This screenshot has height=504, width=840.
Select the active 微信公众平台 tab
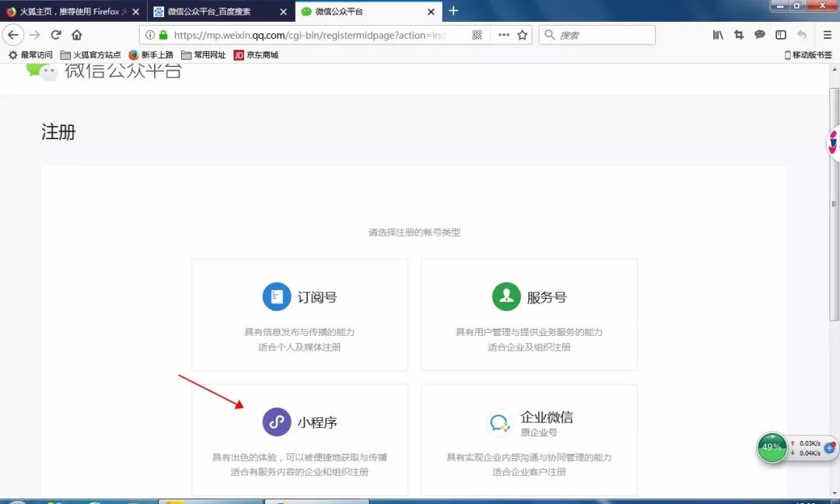[x=369, y=11]
